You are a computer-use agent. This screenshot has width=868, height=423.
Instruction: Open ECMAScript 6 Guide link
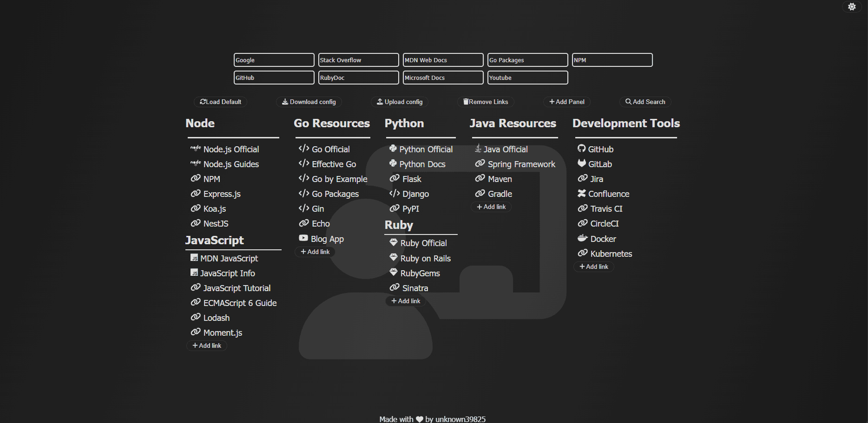(240, 303)
